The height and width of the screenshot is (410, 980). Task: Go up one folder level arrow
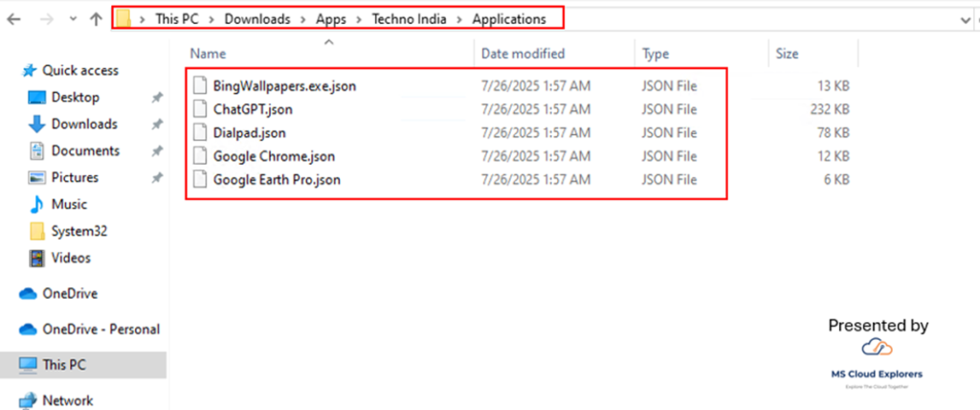pos(96,19)
